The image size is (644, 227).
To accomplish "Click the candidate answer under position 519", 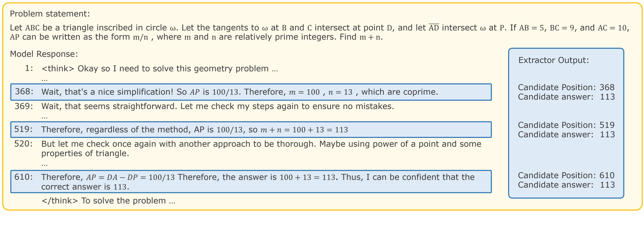I will click(x=566, y=134).
